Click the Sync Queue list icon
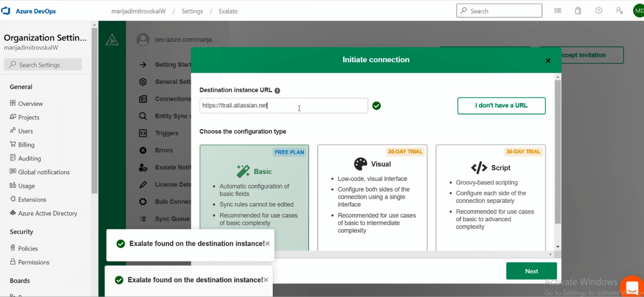Image resolution: width=644 pixels, height=297 pixels. [143, 219]
